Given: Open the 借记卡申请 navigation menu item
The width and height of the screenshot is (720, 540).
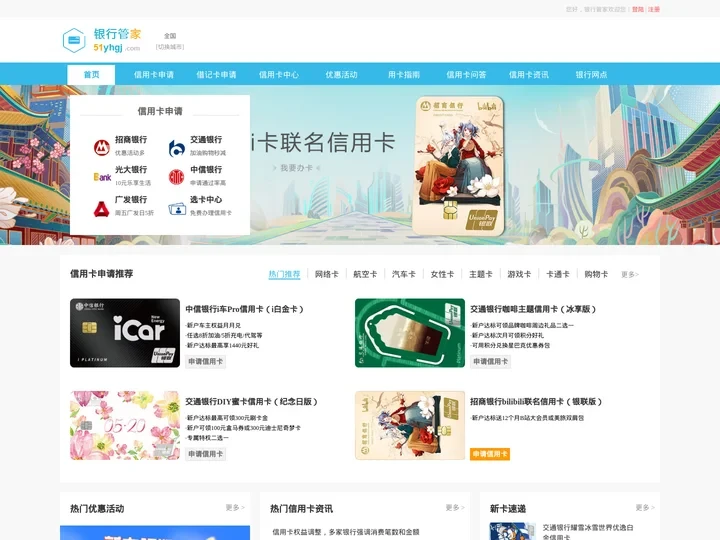Looking at the screenshot, I should [216, 74].
